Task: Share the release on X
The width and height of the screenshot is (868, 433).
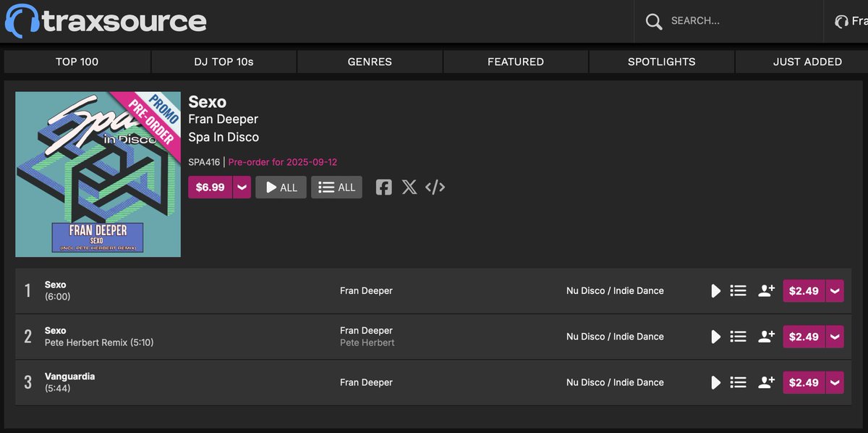Action: point(409,188)
